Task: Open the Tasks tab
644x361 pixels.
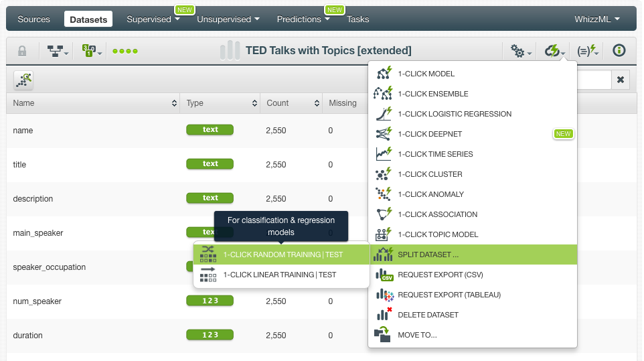Action: tap(357, 19)
